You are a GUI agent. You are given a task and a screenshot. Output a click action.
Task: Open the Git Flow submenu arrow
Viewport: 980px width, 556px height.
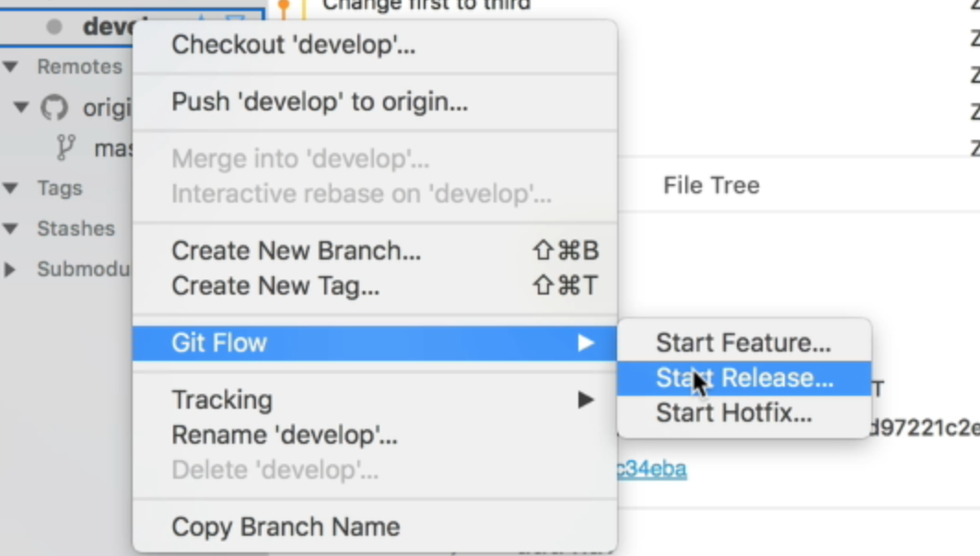point(588,342)
